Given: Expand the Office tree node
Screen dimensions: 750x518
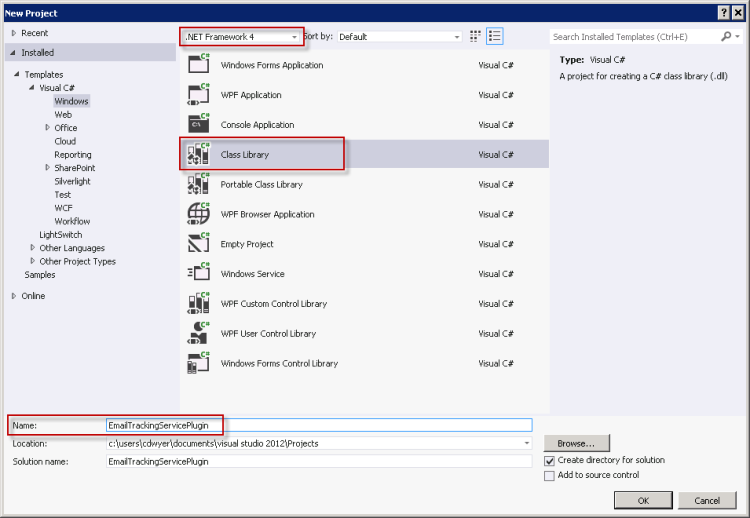Looking at the screenshot, I should [47, 127].
